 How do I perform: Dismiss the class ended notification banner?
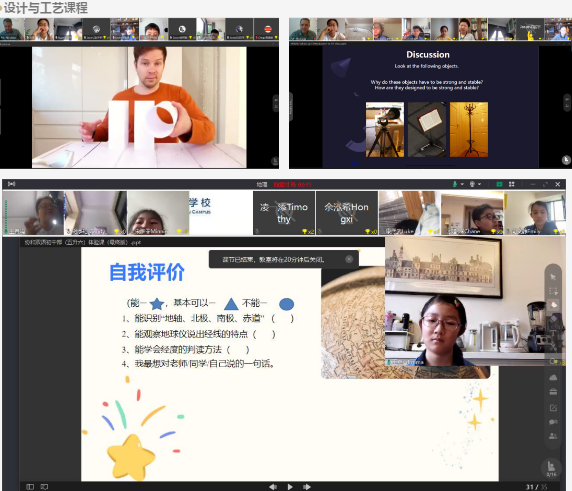[349, 259]
